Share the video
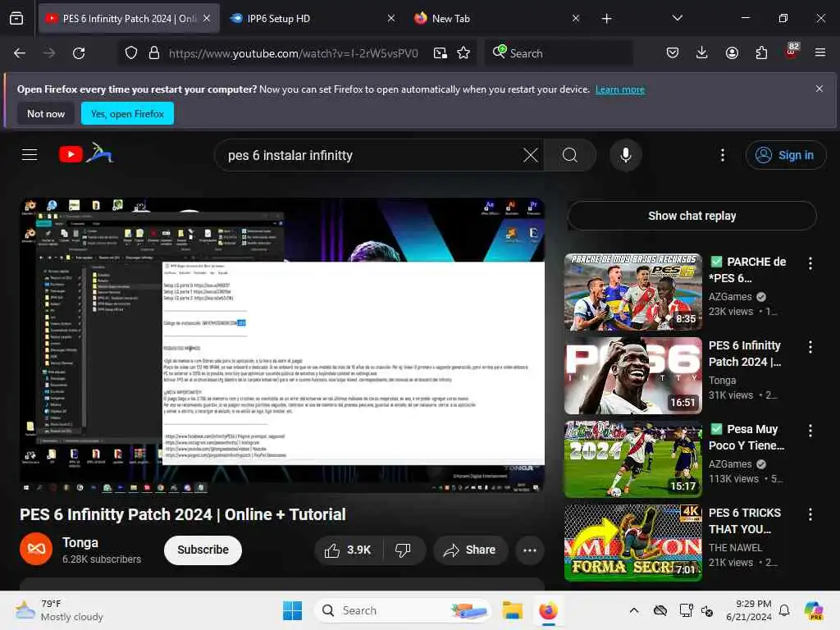The image size is (840, 630). [470, 550]
